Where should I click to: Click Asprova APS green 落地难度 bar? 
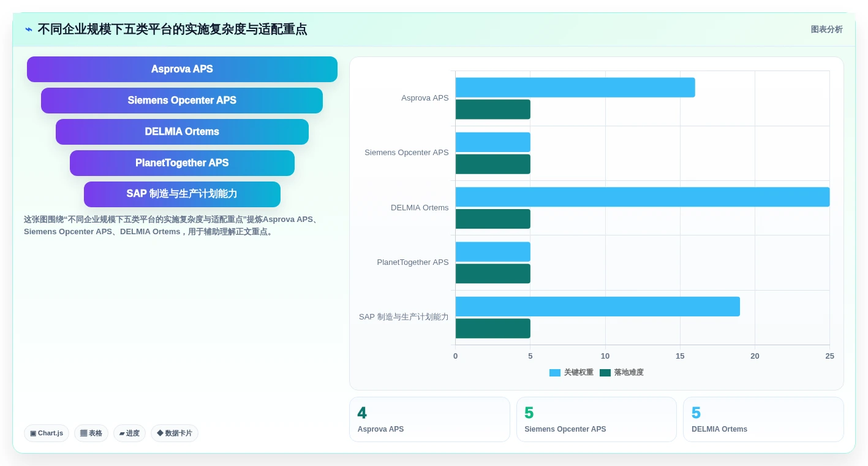click(493, 109)
